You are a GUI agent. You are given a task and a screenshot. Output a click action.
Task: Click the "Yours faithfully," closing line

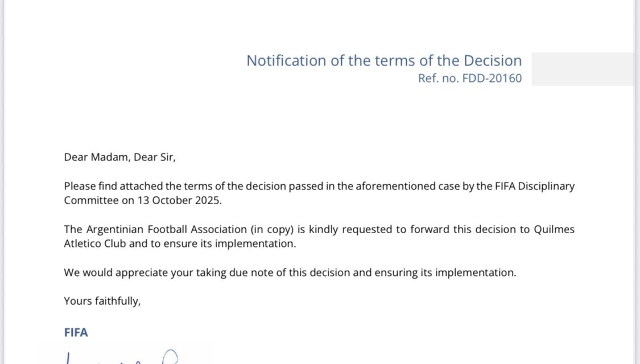click(102, 301)
